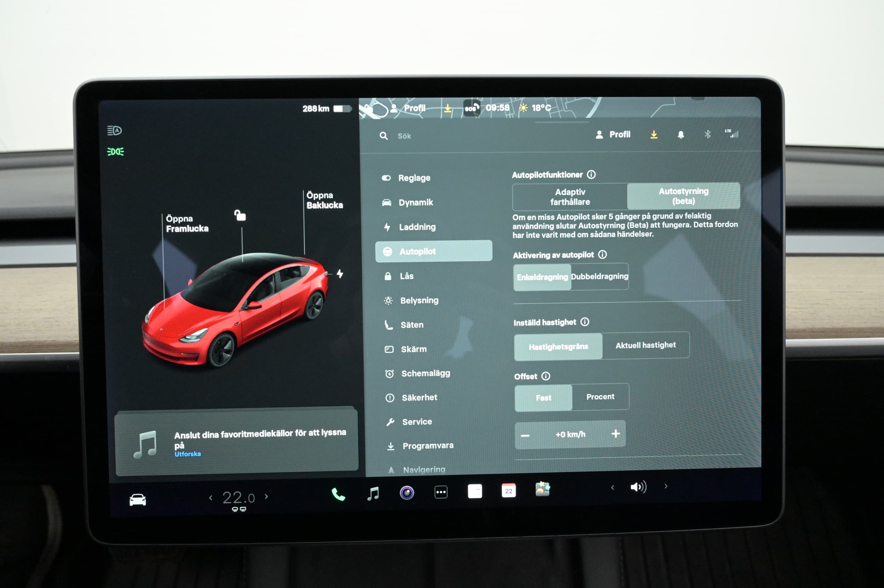Screen dimensions: 884x588
Task: Decrease speed offset with minus button
Action: (525, 435)
